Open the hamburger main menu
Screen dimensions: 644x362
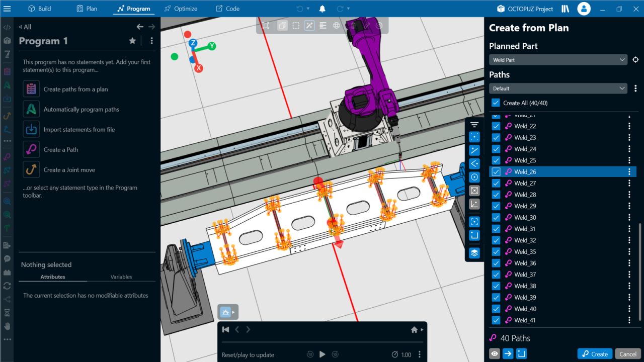(x=7, y=9)
